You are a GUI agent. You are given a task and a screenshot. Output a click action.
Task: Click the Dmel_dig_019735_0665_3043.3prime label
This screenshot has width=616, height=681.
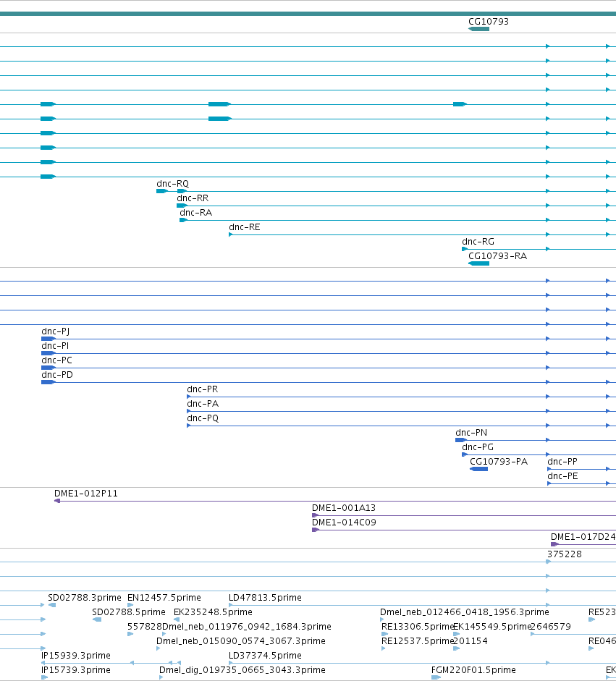coord(242,670)
